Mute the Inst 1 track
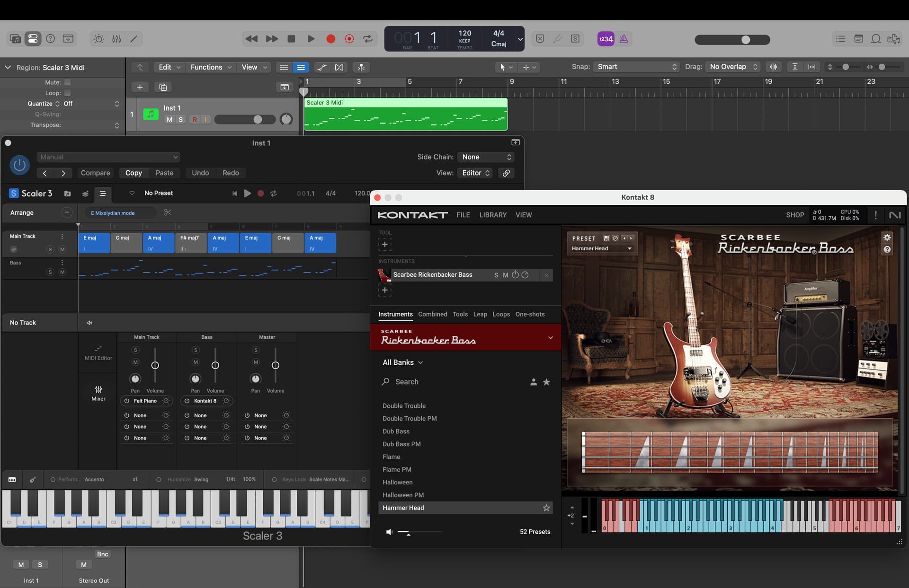Image resolution: width=909 pixels, height=588 pixels. click(169, 120)
